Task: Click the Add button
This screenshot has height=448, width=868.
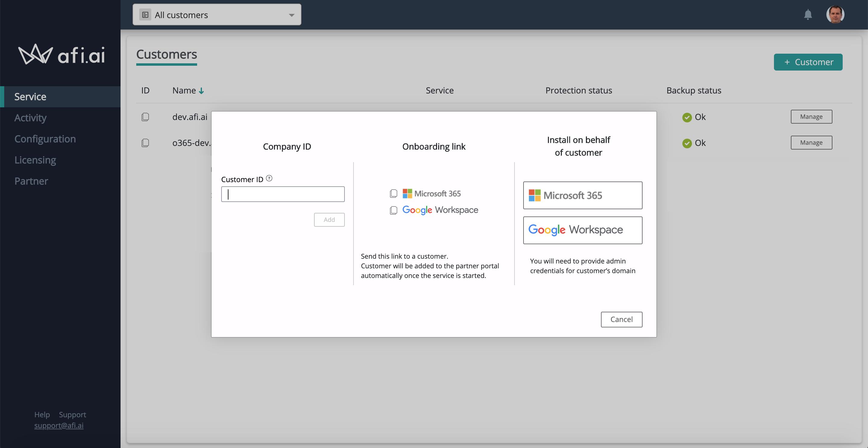Action: point(329,220)
